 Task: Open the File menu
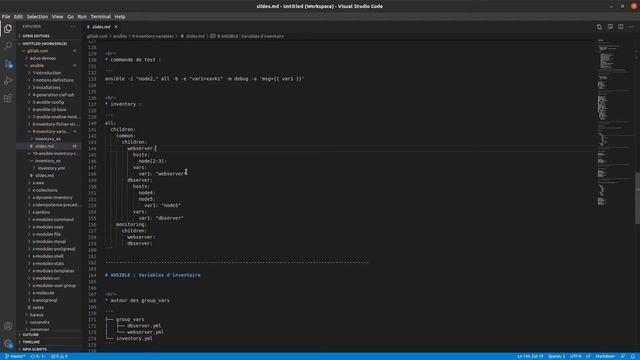tap(6, 17)
